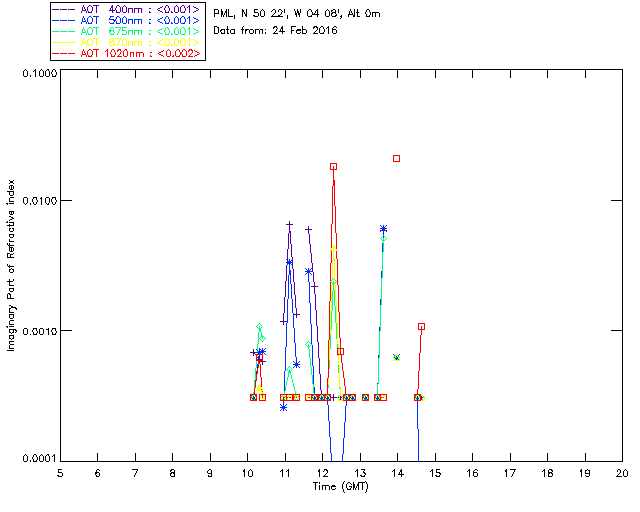Click the AOT 870nm legend entry
Viewport: 640px width, 512px height.
pyautogui.click(x=127, y=42)
